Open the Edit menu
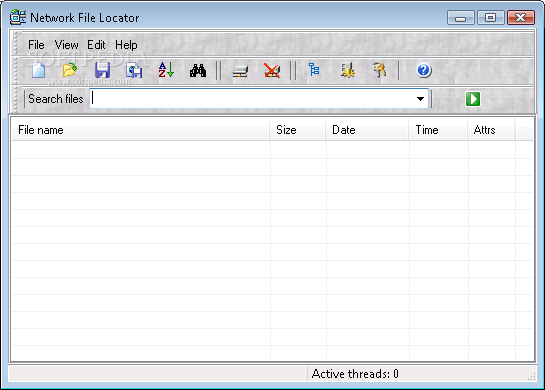 tap(96, 45)
